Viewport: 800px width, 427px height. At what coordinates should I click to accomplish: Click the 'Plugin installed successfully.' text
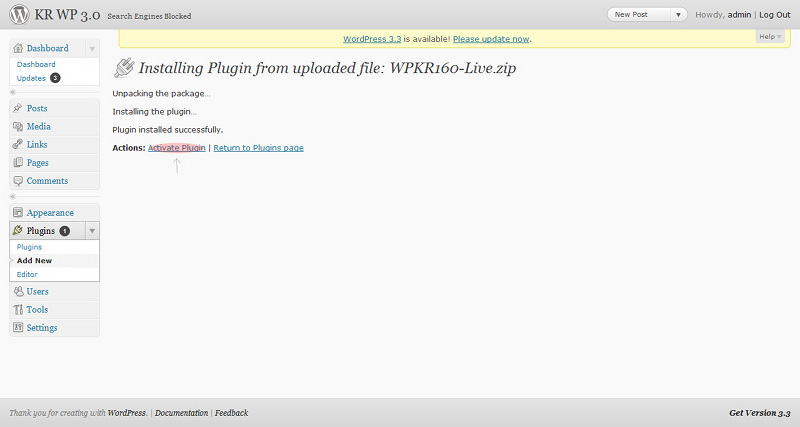pos(168,130)
